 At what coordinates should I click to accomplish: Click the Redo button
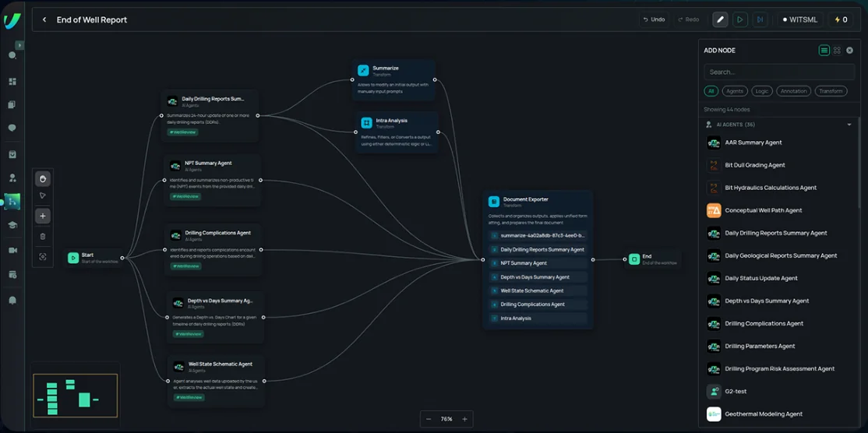(x=688, y=19)
